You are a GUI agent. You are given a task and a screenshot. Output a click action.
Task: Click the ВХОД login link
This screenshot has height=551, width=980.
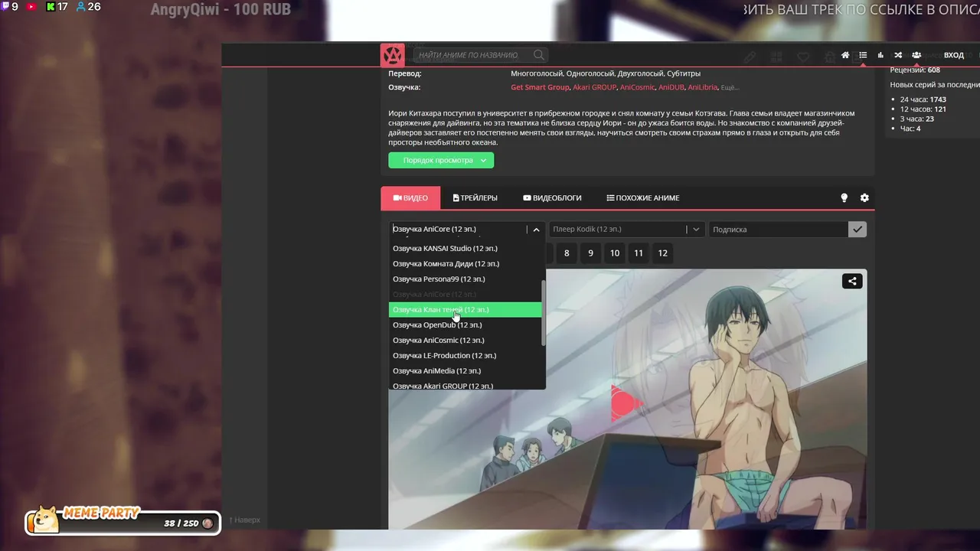[x=954, y=55]
